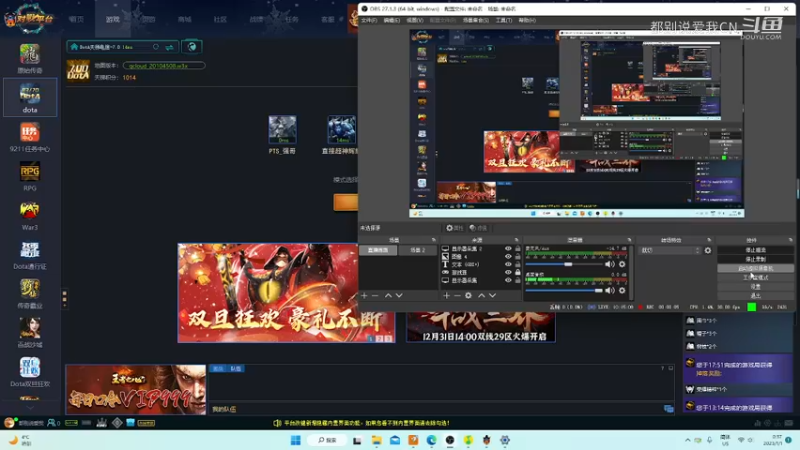Click the chat bubbles icon in team panel
Image resolution: width=800 pixels, height=450 pixels.
(x=668, y=409)
